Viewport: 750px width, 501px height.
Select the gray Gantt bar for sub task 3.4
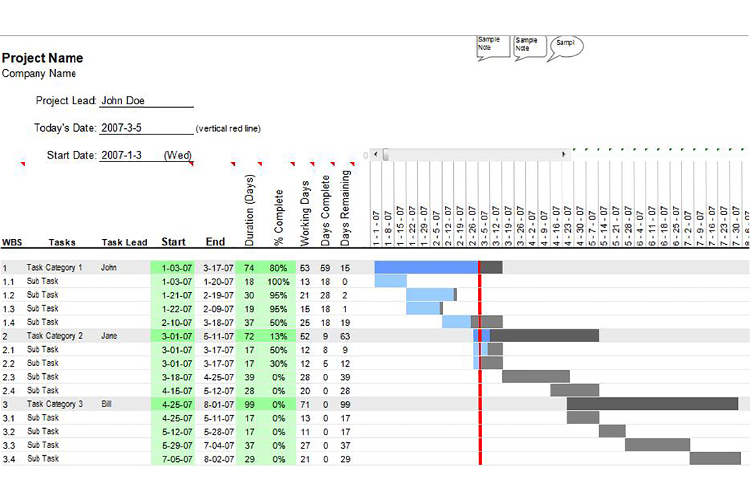(x=715, y=458)
